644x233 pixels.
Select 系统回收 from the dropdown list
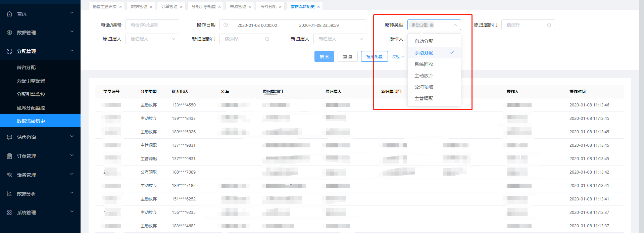coord(434,64)
